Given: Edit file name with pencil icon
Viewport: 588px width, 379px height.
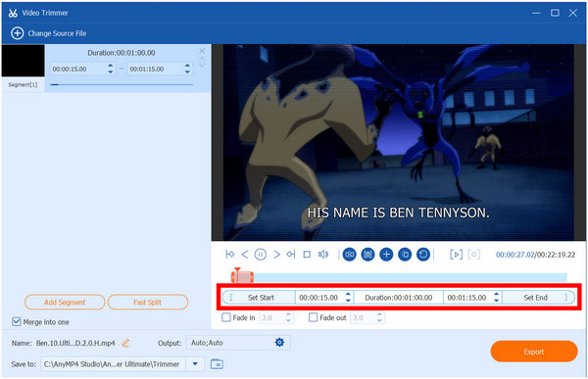Looking at the screenshot, I should (125, 343).
